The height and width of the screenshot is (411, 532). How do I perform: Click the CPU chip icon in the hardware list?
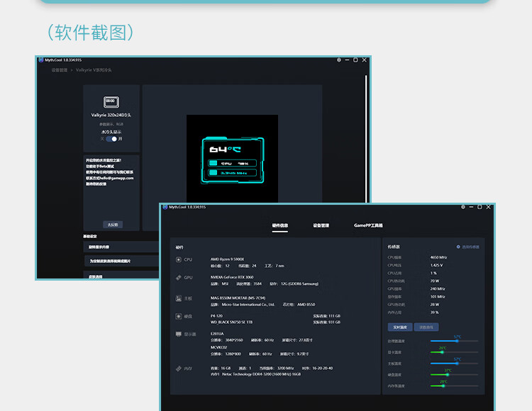(179, 259)
